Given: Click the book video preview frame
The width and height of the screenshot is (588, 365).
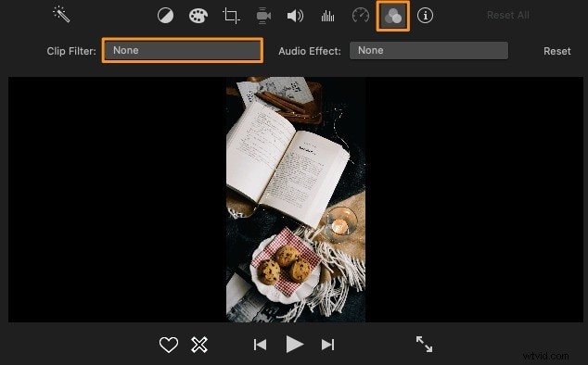Looking at the screenshot, I should pos(296,199).
